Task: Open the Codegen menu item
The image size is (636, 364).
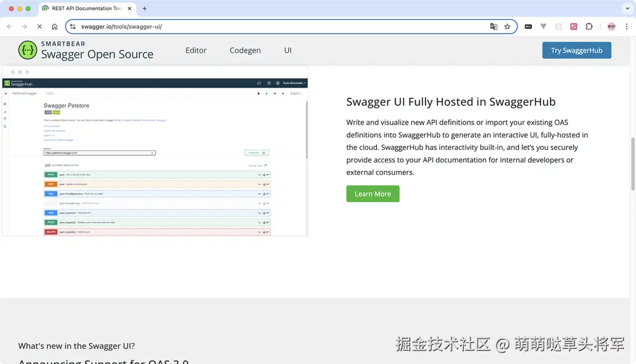Action: pos(245,50)
